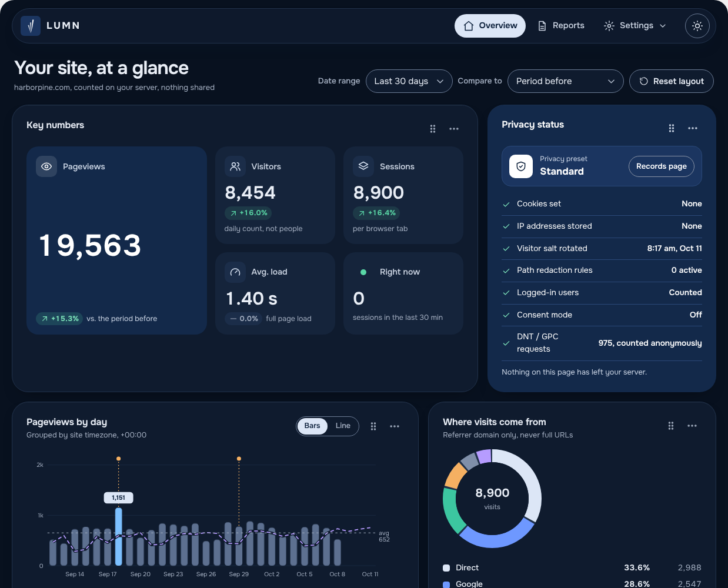Click the Sessions layers icon

tap(363, 166)
